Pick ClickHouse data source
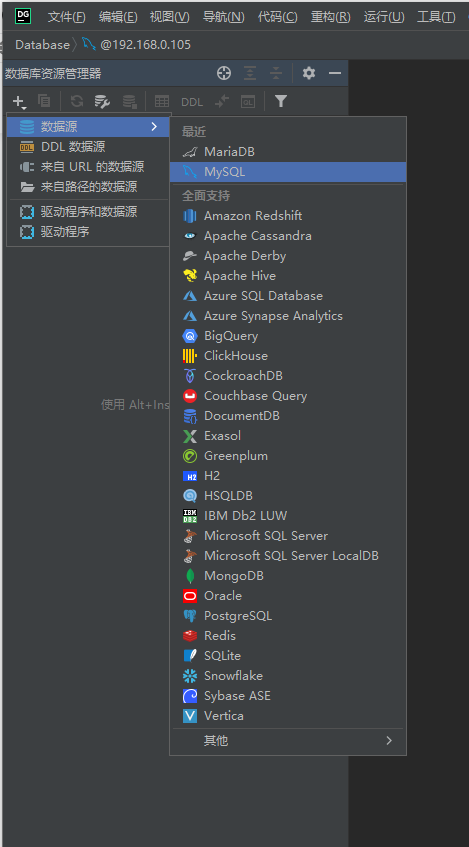This screenshot has width=469, height=847. point(288,355)
